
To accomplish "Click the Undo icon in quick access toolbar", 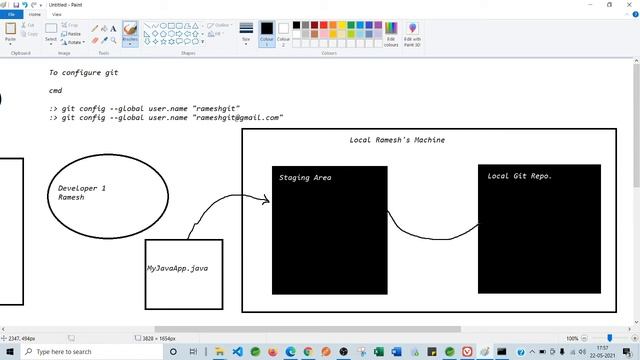I will pos(25,5).
